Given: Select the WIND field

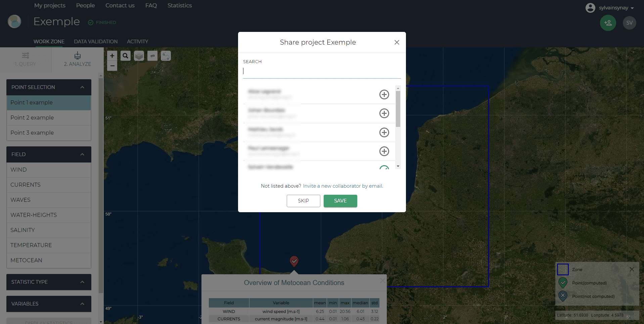Looking at the screenshot, I should (49, 170).
